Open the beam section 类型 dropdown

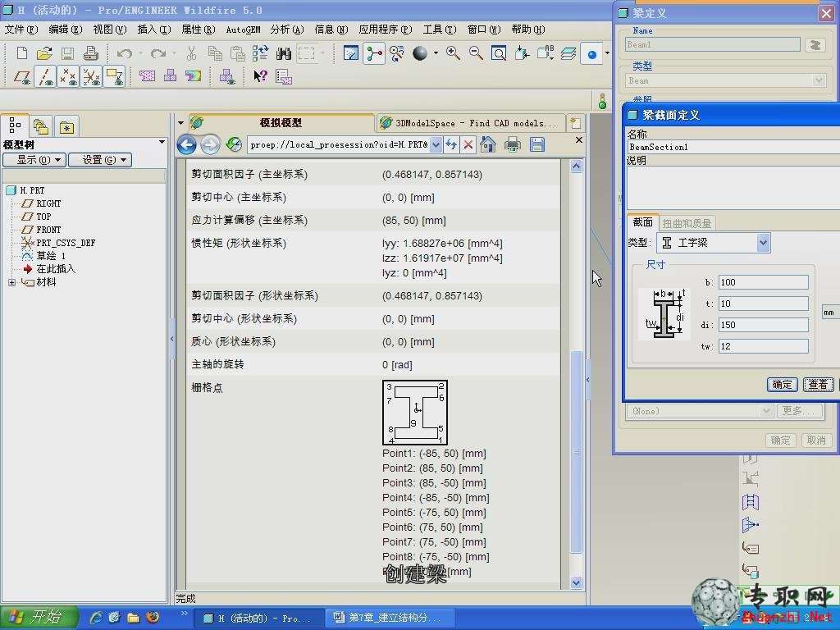764,243
